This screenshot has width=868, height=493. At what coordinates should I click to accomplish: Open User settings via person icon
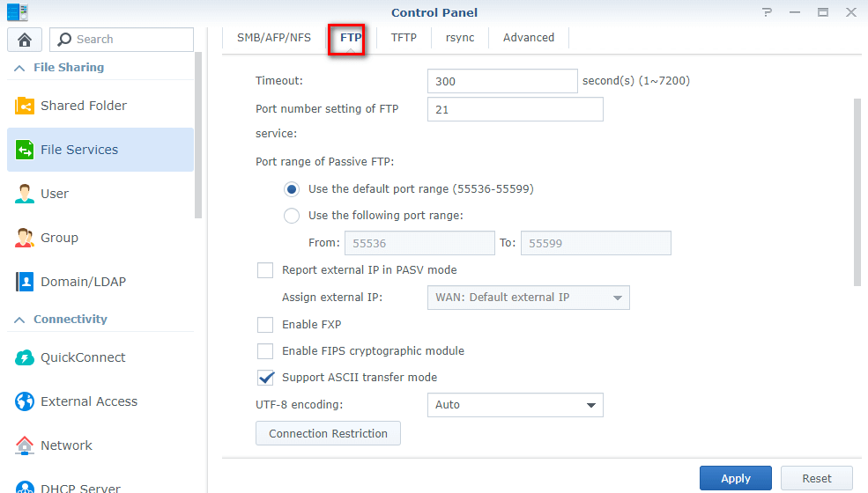coord(25,194)
